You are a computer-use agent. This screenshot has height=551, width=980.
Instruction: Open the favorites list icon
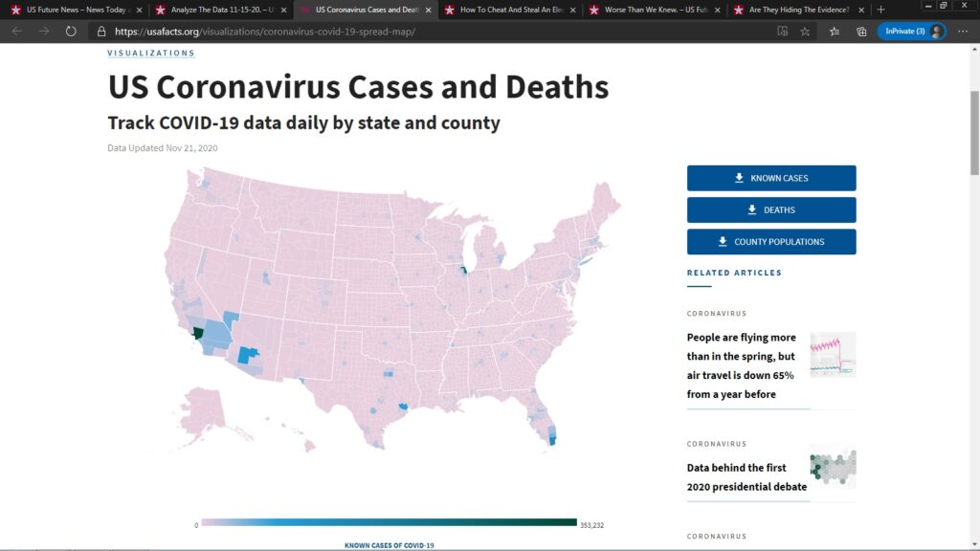[834, 31]
